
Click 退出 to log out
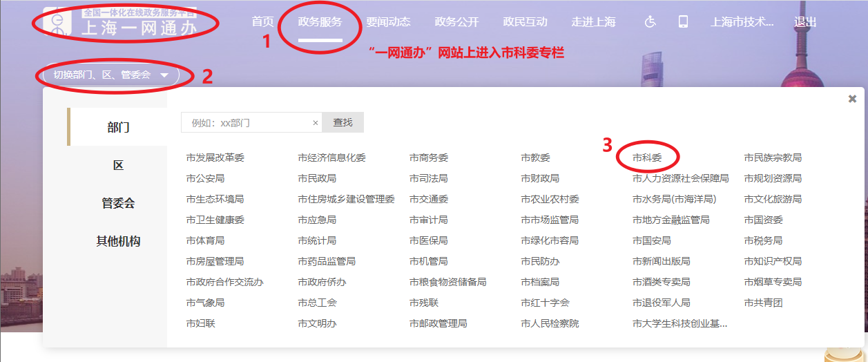click(x=805, y=21)
